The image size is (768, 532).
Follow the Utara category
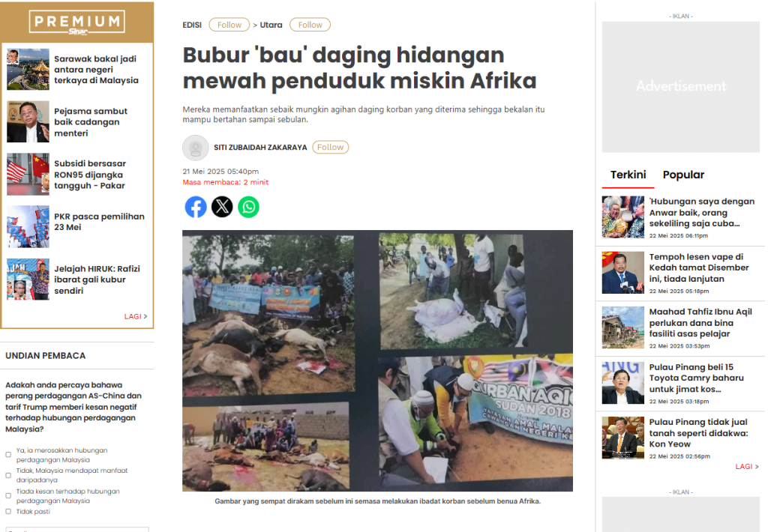(x=310, y=25)
